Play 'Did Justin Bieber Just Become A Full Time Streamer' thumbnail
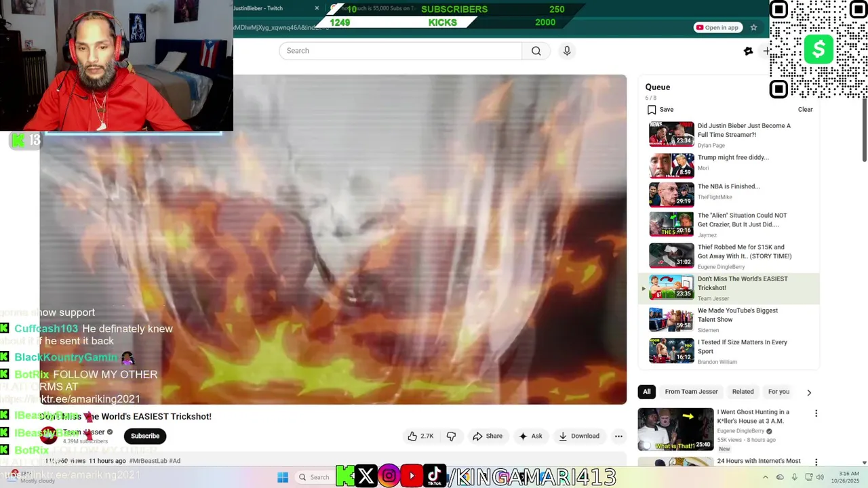 click(671, 134)
